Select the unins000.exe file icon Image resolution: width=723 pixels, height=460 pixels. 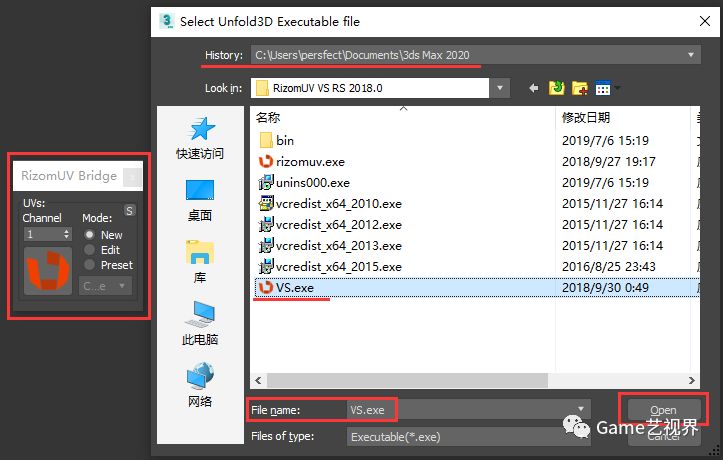click(x=266, y=183)
